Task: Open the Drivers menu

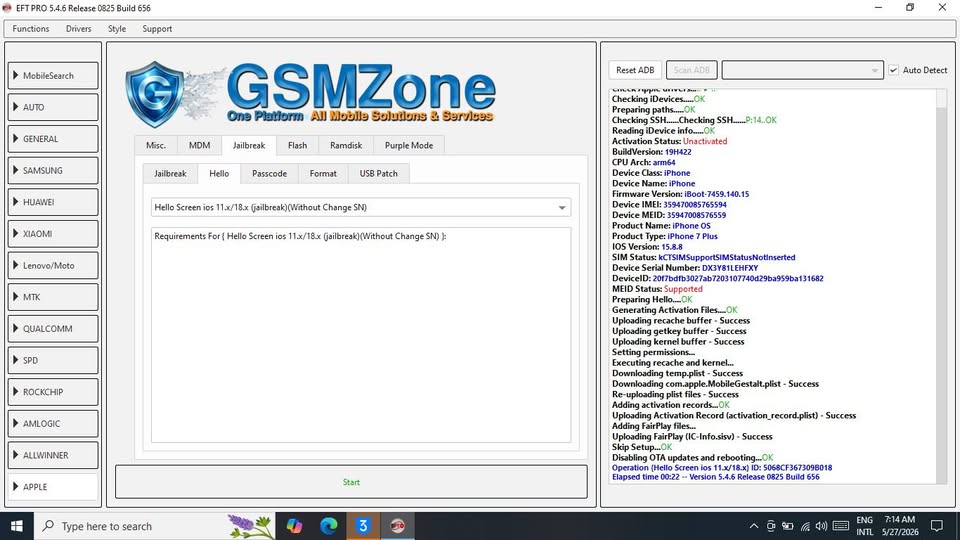Action: 78,29
